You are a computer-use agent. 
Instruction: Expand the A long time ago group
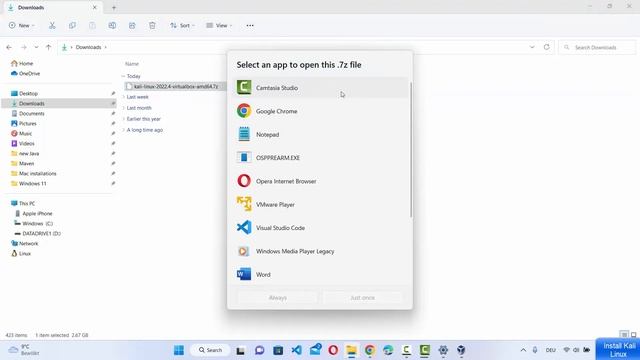[x=124, y=130]
